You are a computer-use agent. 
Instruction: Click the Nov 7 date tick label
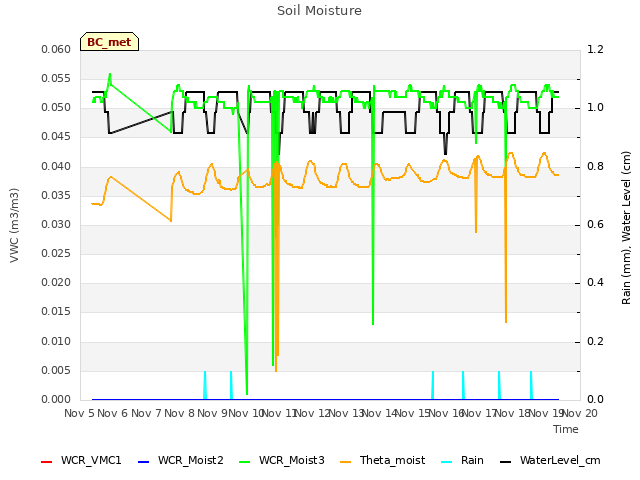point(146,413)
